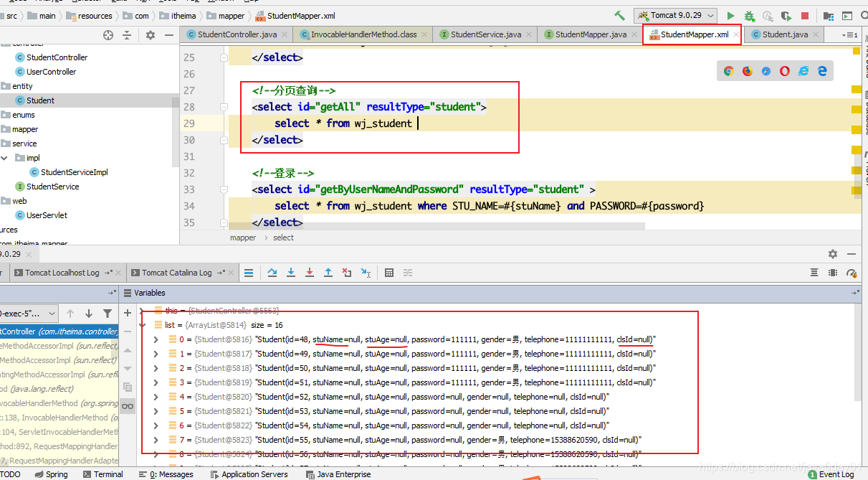
Task: Click the Step Out debugger icon
Action: [x=328, y=273]
